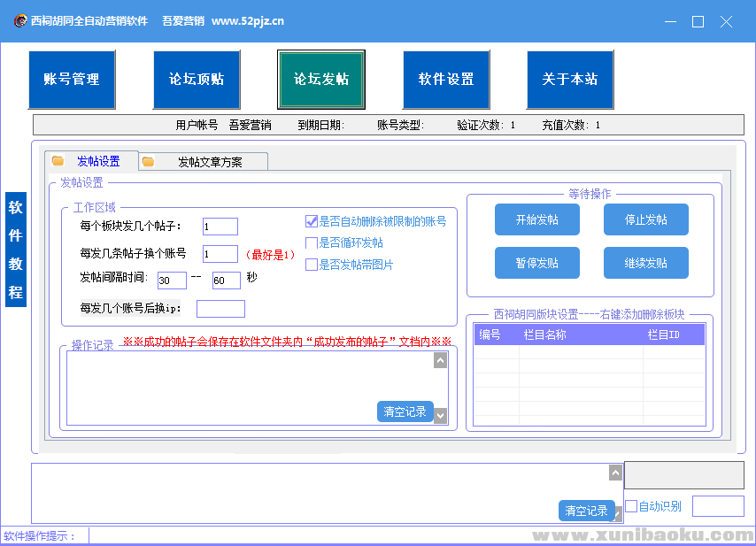Viewport: 756px width, 546px height.
Task: Open 软件教程 vertical side button
Action: 16,250
